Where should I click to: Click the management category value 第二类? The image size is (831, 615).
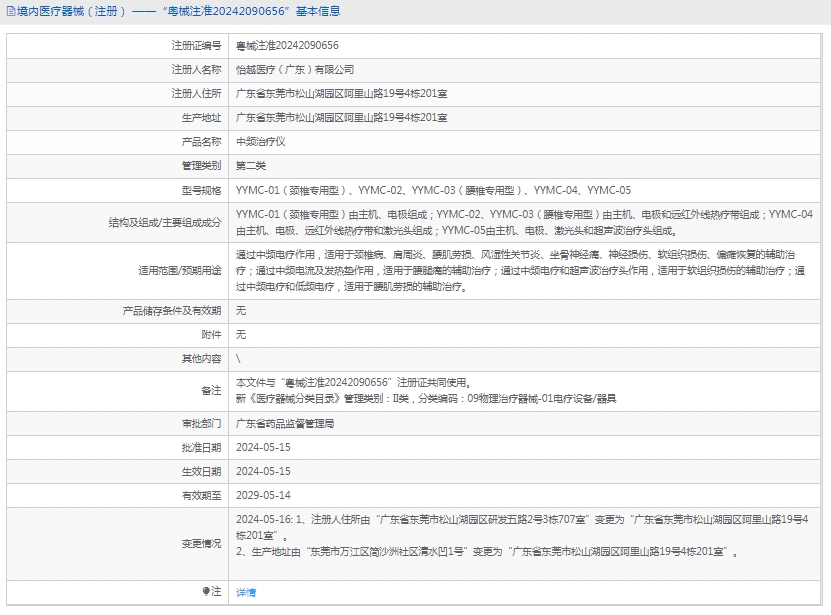pos(251,166)
